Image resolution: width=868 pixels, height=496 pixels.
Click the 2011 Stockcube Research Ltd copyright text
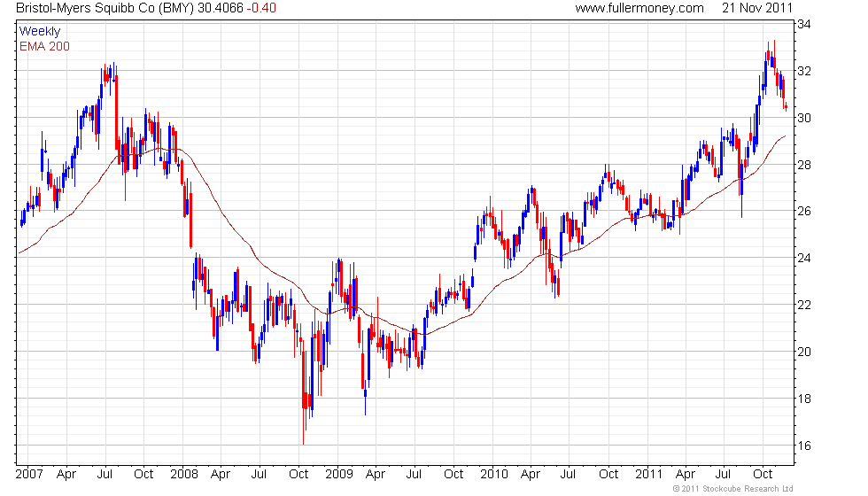click(x=733, y=489)
